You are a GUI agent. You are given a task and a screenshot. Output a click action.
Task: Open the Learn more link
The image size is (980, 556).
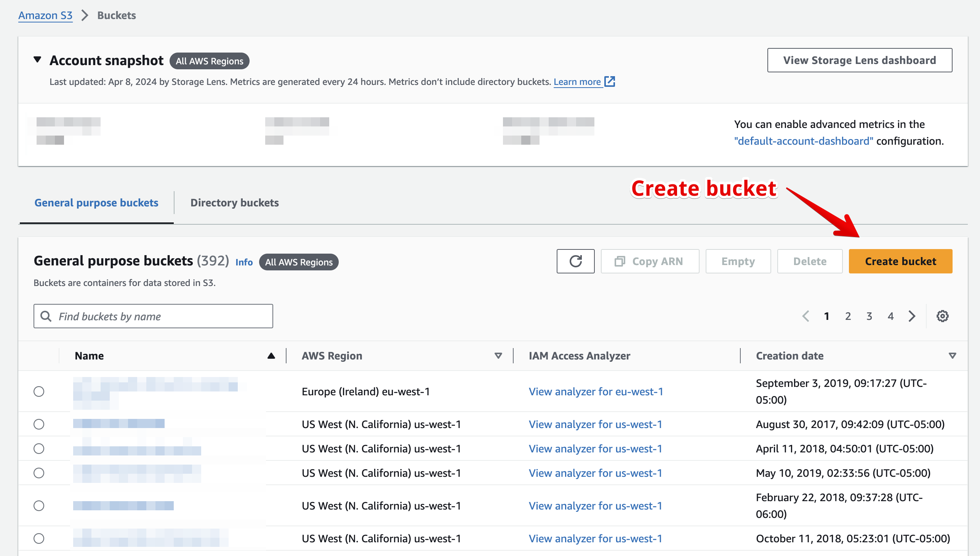(x=577, y=82)
